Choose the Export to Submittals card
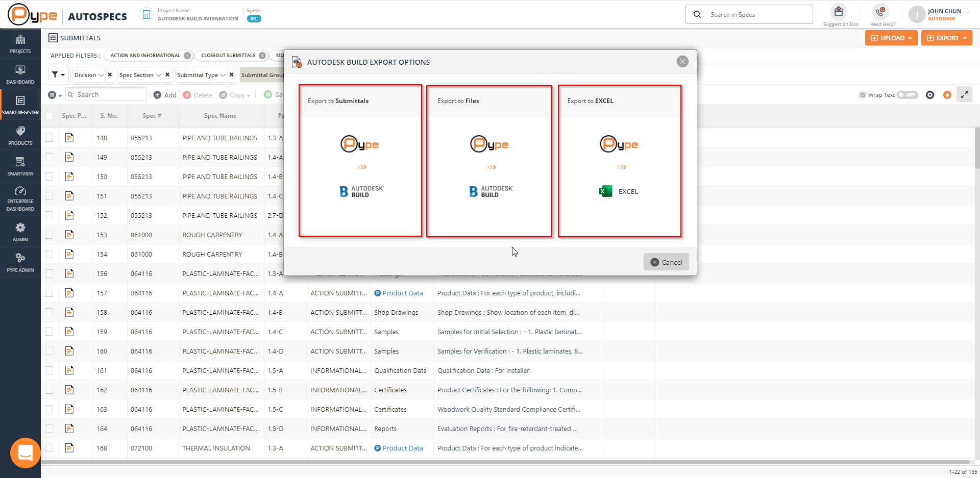 [360, 161]
